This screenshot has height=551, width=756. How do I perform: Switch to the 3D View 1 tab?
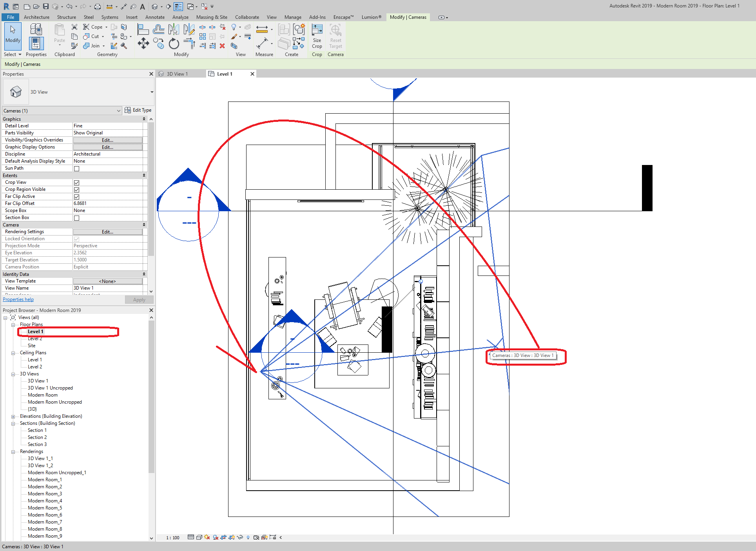click(x=177, y=74)
